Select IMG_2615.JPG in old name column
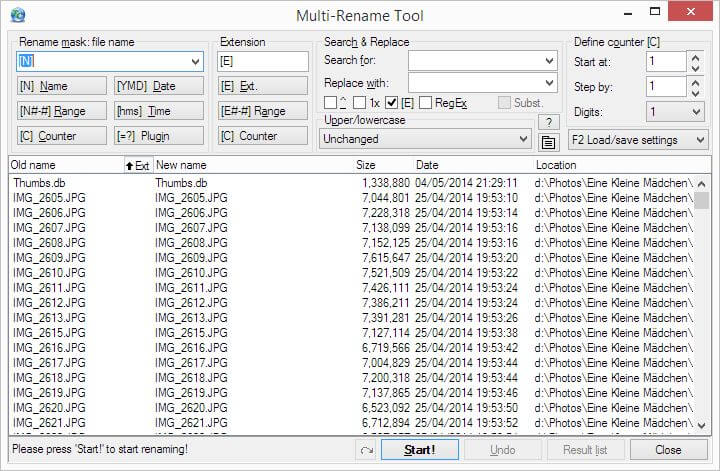 point(49,333)
